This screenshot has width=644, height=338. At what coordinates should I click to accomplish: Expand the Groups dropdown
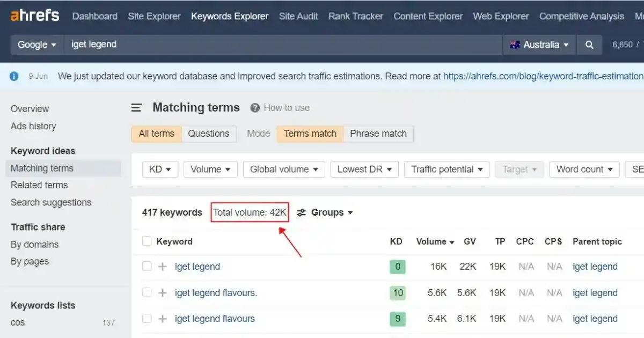332,212
